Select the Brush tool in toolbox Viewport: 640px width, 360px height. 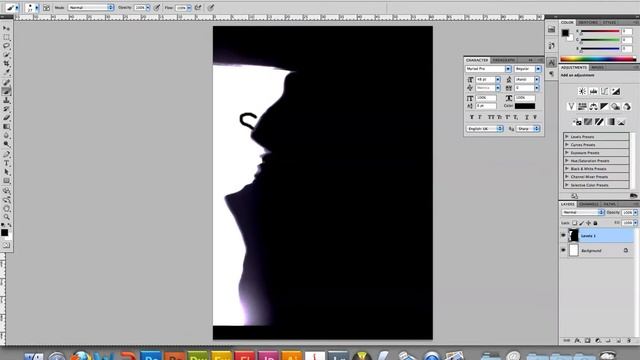(x=6, y=91)
